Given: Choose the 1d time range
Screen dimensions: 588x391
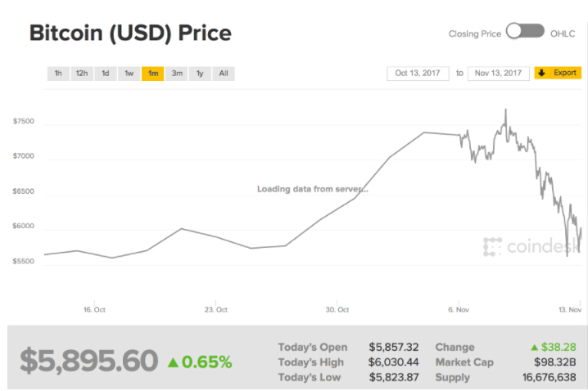Looking at the screenshot, I should click(x=106, y=74).
